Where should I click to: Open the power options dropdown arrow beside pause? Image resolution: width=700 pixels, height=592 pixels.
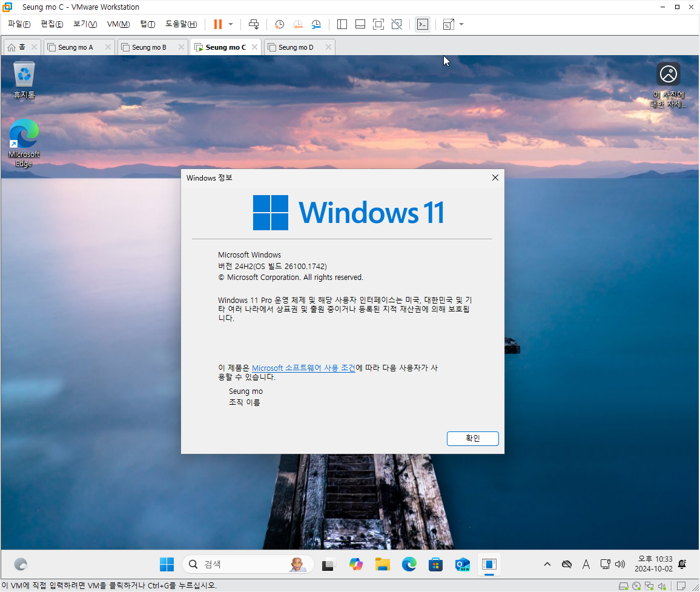(x=231, y=24)
